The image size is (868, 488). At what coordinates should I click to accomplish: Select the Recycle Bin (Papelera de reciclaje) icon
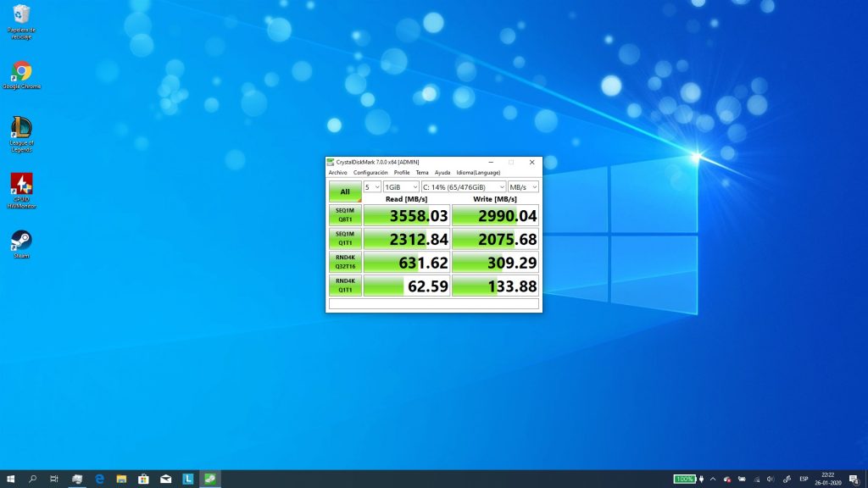[x=21, y=15]
